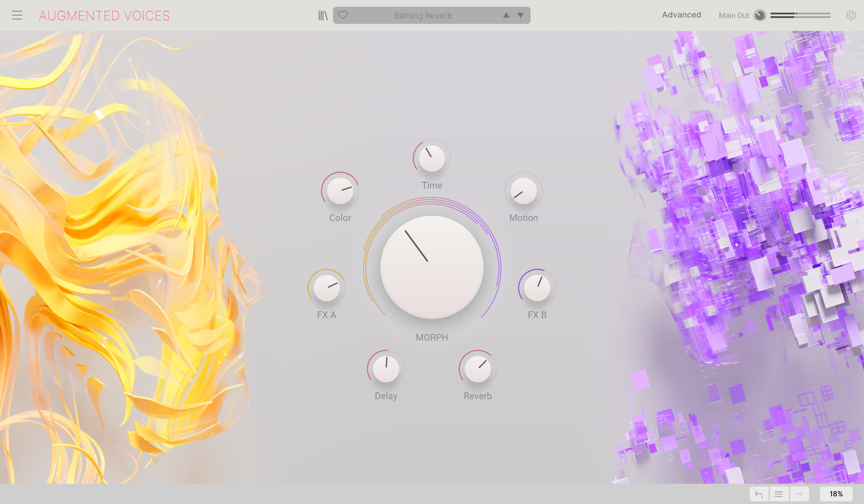The width and height of the screenshot is (864, 504).
Task: Click the Reverb knob
Action: click(x=478, y=369)
